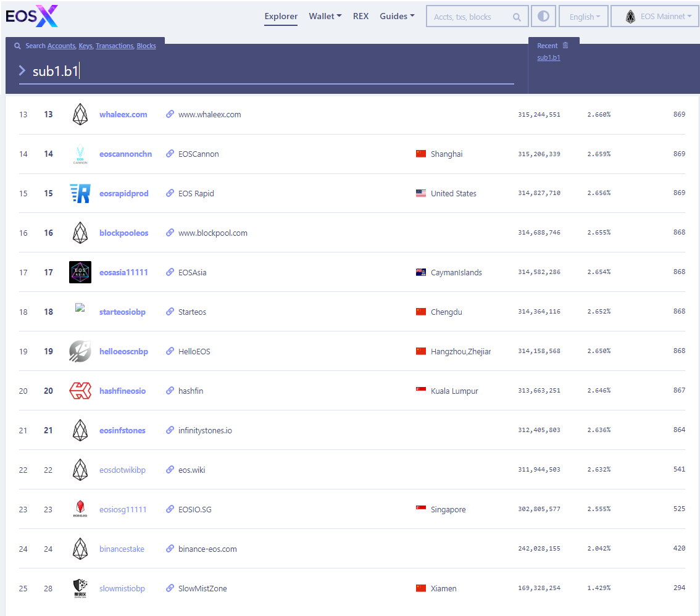
Task: Click the chevron beside sub1.b1 search
Action: pos(22,70)
